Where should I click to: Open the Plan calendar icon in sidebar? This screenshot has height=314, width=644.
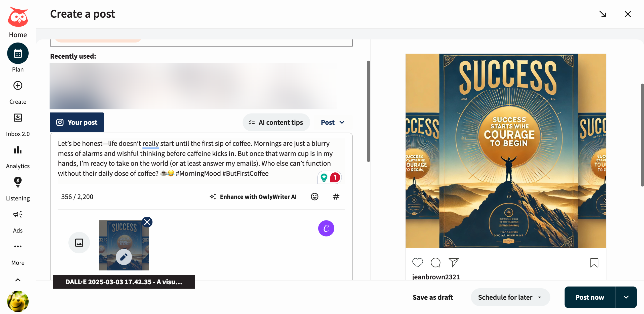[18, 53]
